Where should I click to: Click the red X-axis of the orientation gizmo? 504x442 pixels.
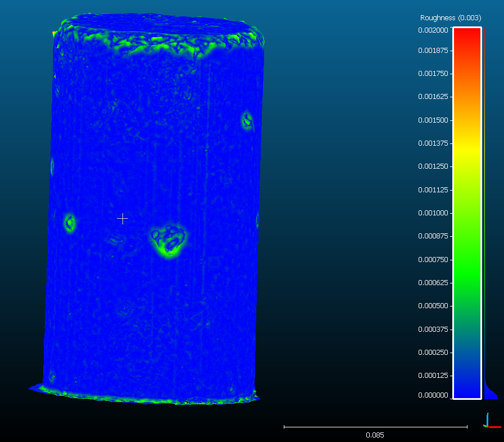click(494, 427)
